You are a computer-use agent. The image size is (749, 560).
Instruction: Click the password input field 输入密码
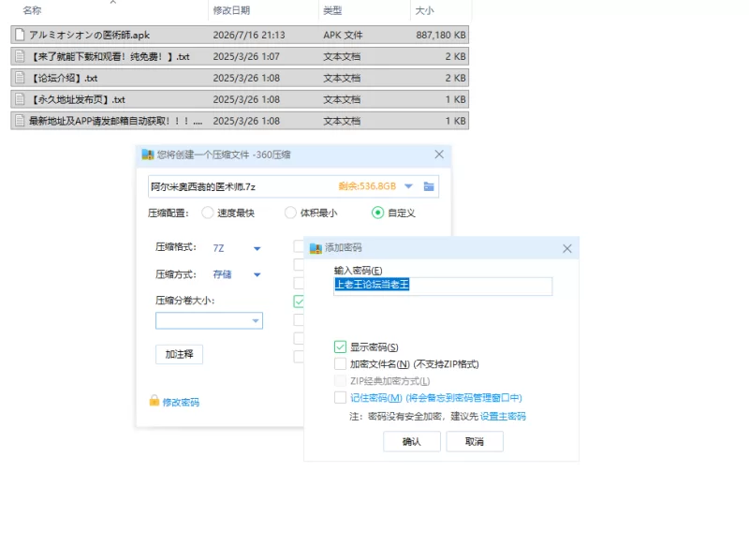coord(443,287)
